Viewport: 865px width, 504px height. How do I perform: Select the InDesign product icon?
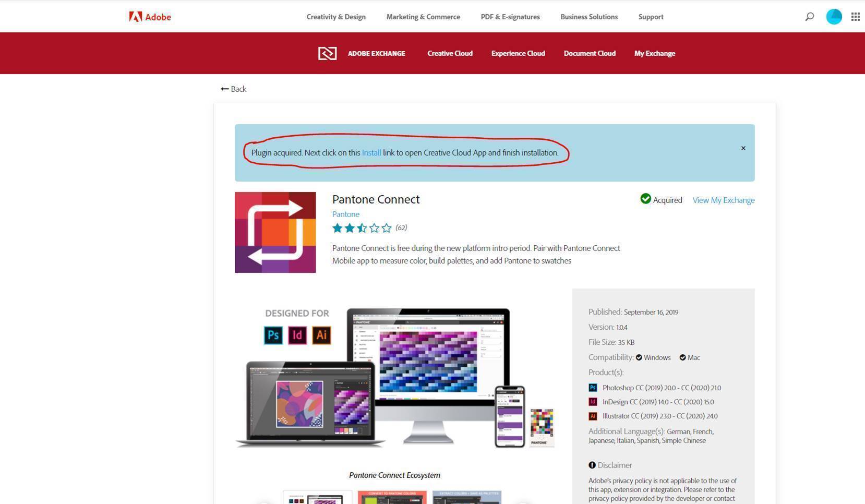click(593, 402)
